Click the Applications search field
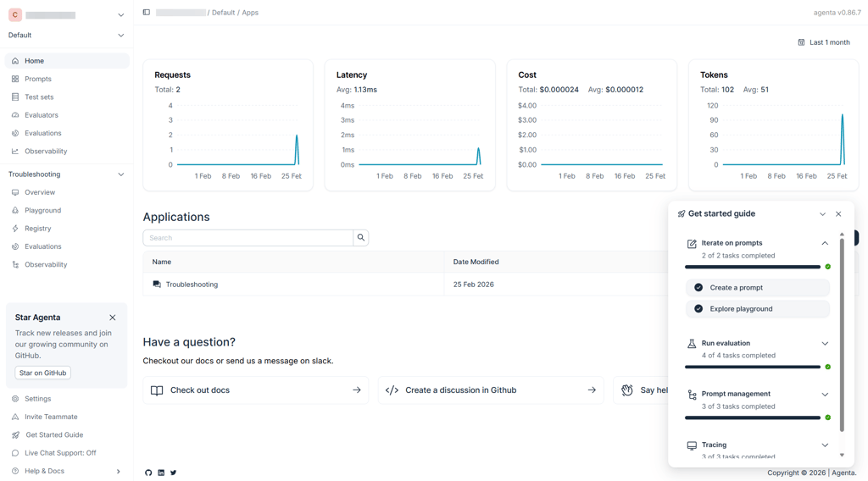Screen dimensions: 868x481 pos(248,238)
